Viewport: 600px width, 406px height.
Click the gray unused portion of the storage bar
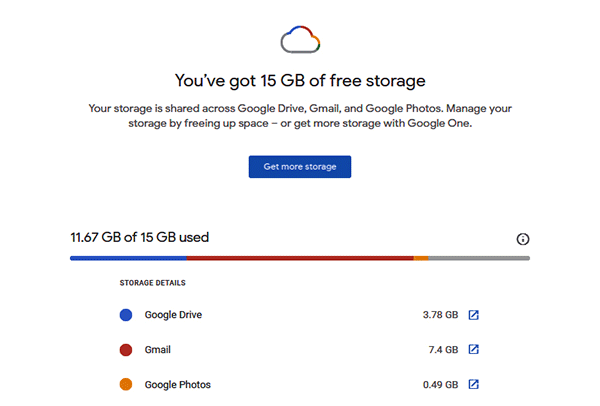pyautogui.click(x=479, y=258)
